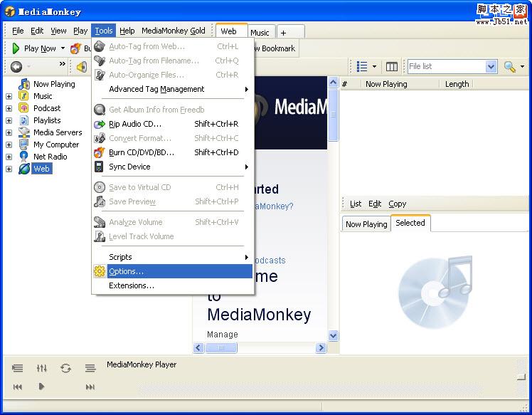This screenshot has height=415, width=532.
Task: Click the File list search input
Action: click(447, 67)
